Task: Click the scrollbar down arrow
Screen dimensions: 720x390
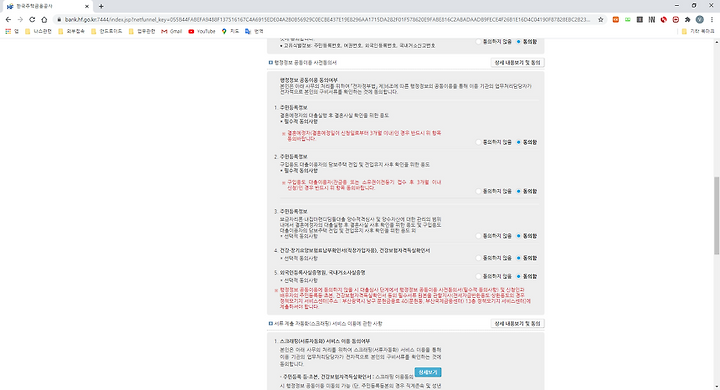Action: click(x=716, y=387)
